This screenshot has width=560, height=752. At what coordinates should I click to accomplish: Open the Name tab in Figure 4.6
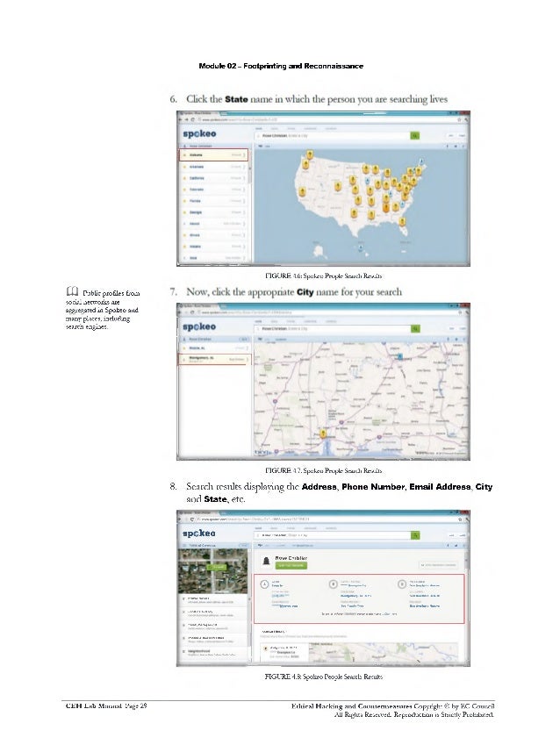(x=259, y=128)
